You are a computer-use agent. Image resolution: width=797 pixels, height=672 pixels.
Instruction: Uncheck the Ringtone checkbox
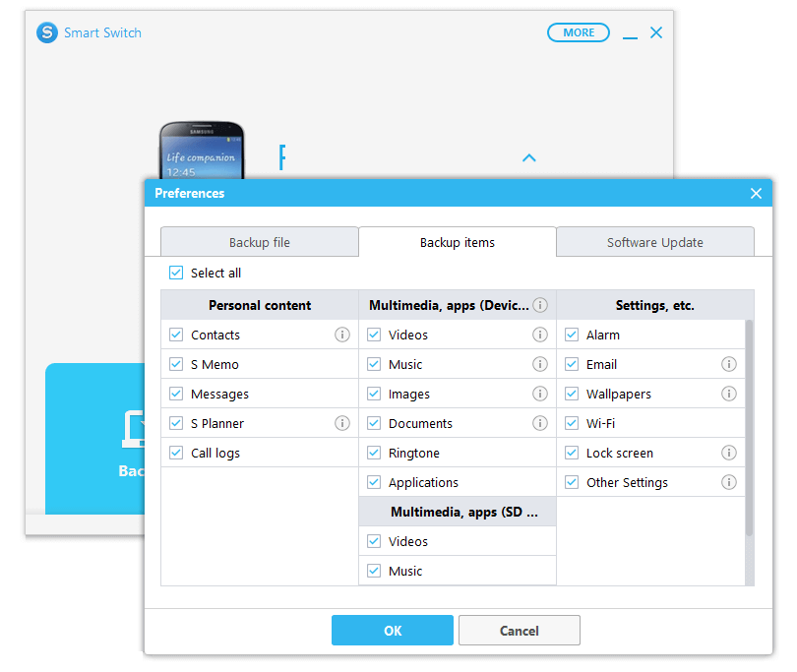(x=374, y=453)
